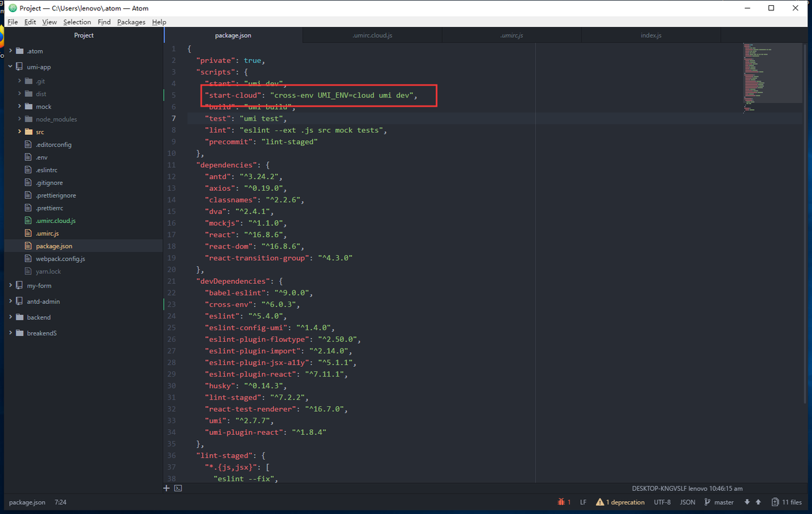Click package.json filename in status bar
Viewport: 812px width, 514px height.
[27, 502]
